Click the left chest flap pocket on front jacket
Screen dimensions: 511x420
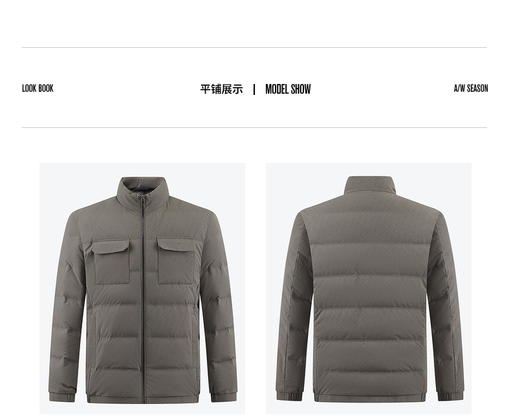(x=111, y=261)
